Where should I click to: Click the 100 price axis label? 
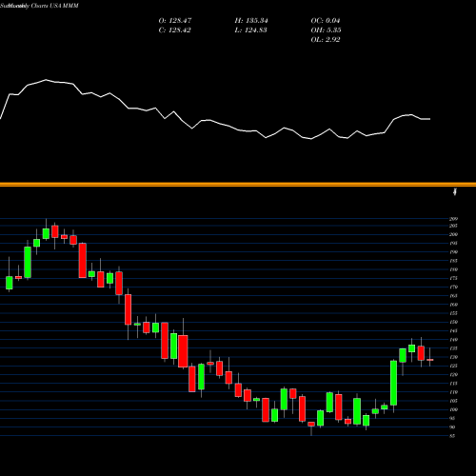tap(453, 409)
